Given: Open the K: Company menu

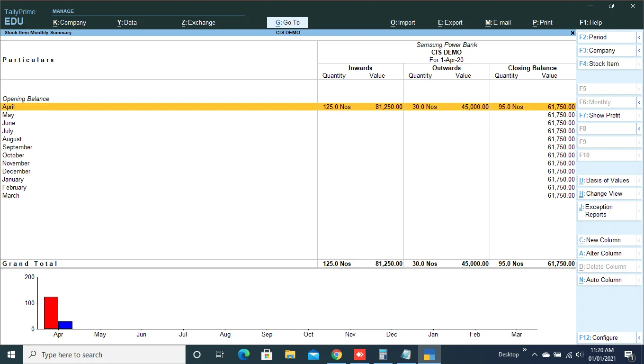Looking at the screenshot, I should click(70, 22).
